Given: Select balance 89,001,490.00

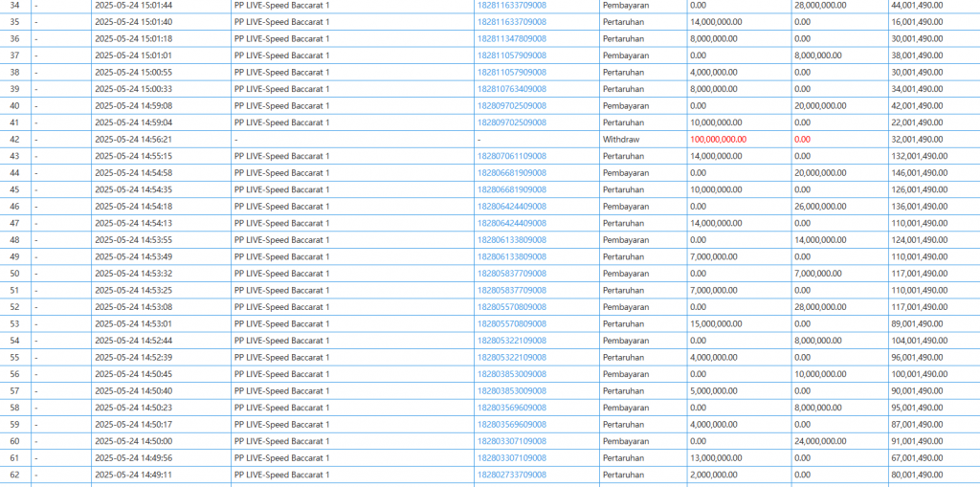Looking at the screenshot, I should click(917, 323).
